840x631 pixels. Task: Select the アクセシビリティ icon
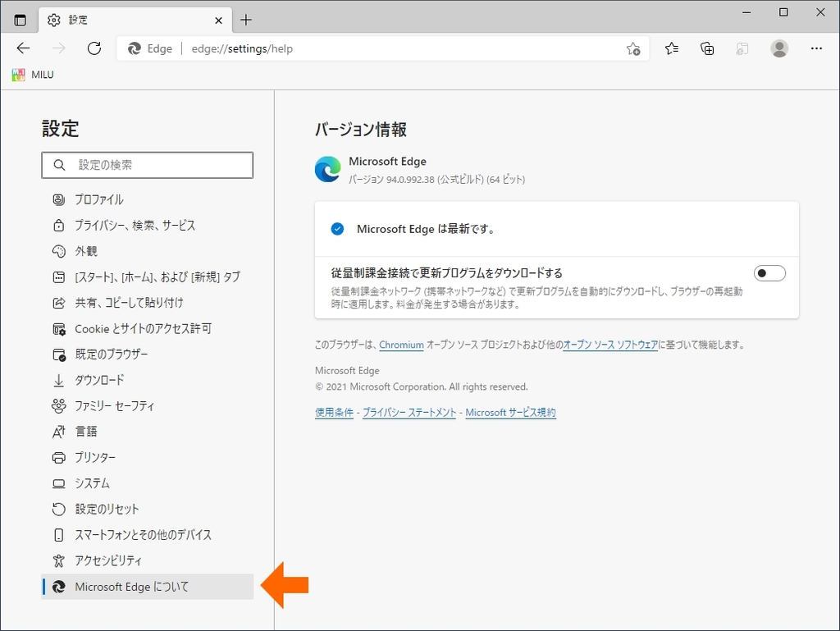coord(59,560)
